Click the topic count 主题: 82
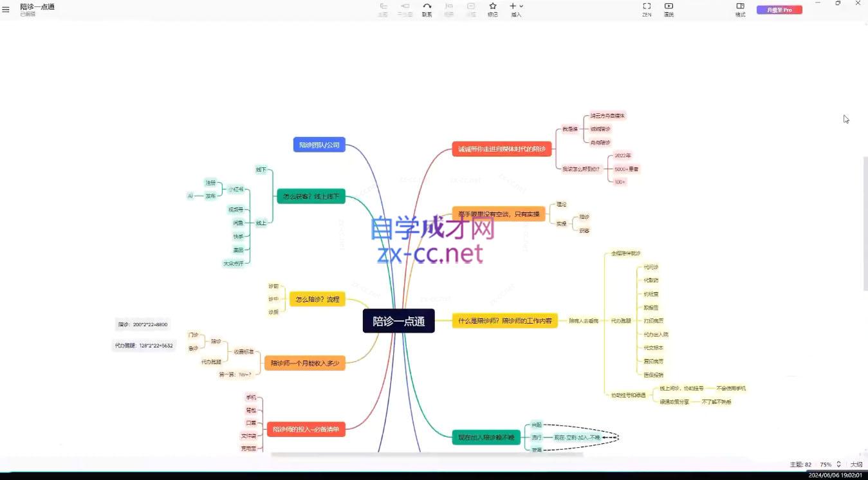Viewport: 868px width, 480px height. click(x=800, y=465)
